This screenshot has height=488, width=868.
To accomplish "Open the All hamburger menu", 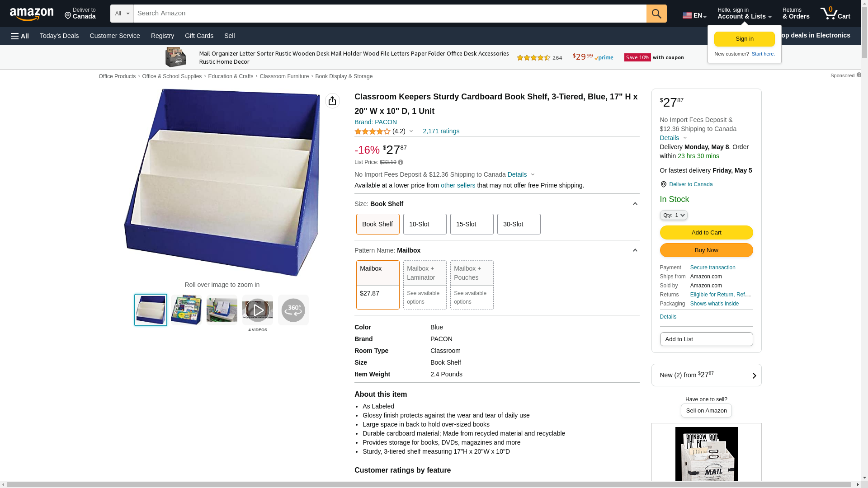I will pyautogui.click(x=20, y=36).
